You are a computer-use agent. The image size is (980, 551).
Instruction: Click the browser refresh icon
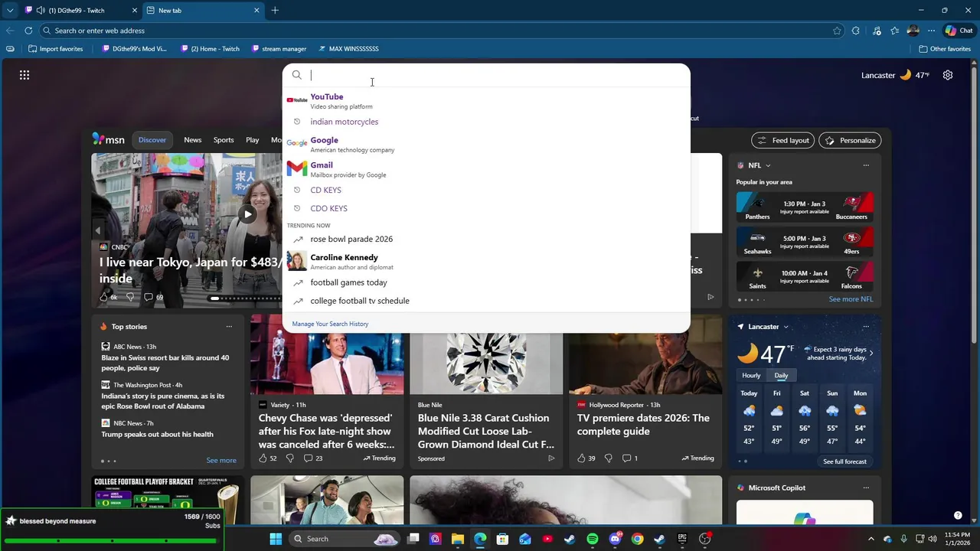(x=28, y=31)
